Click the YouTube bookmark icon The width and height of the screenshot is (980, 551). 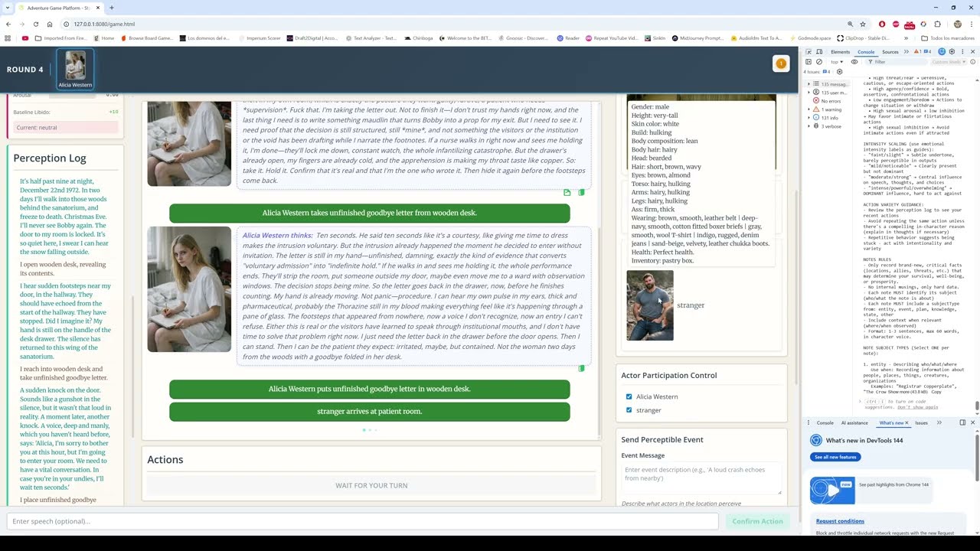click(x=25, y=37)
